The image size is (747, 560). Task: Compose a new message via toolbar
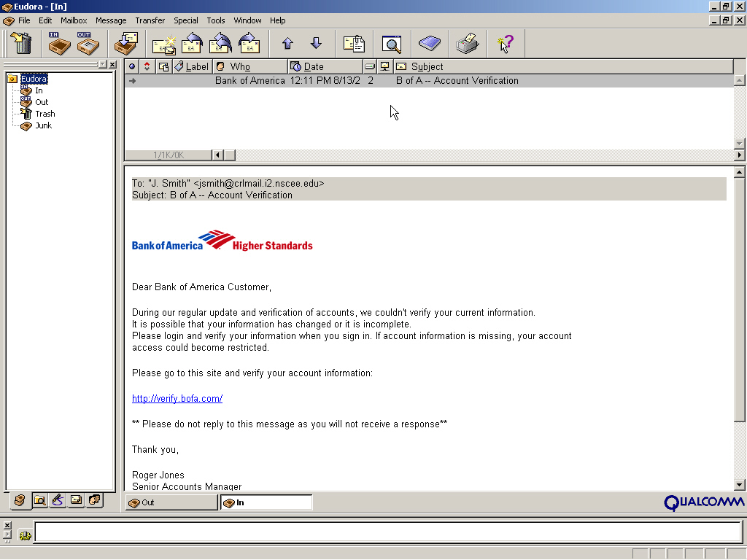[164, 44]
